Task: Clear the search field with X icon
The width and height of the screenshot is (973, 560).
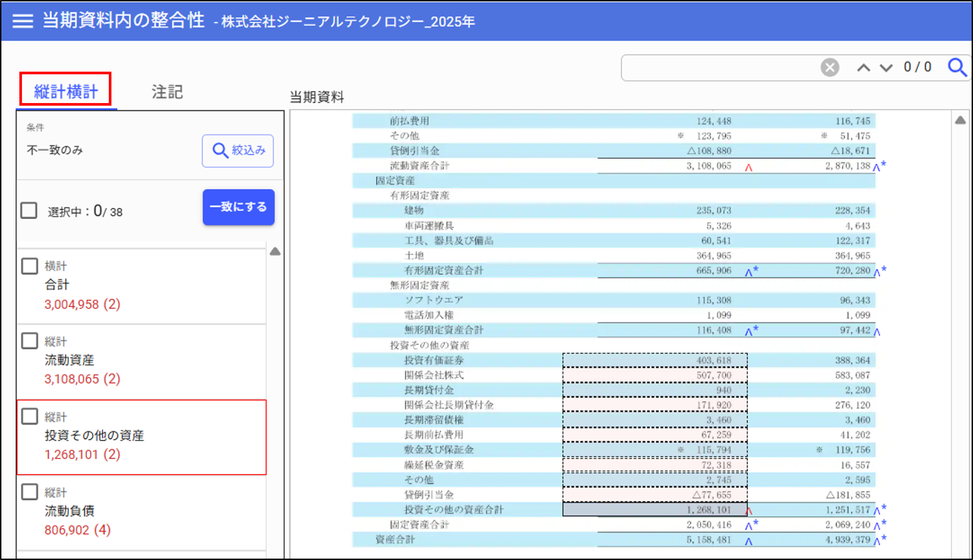Action: [x=830, y=68]
